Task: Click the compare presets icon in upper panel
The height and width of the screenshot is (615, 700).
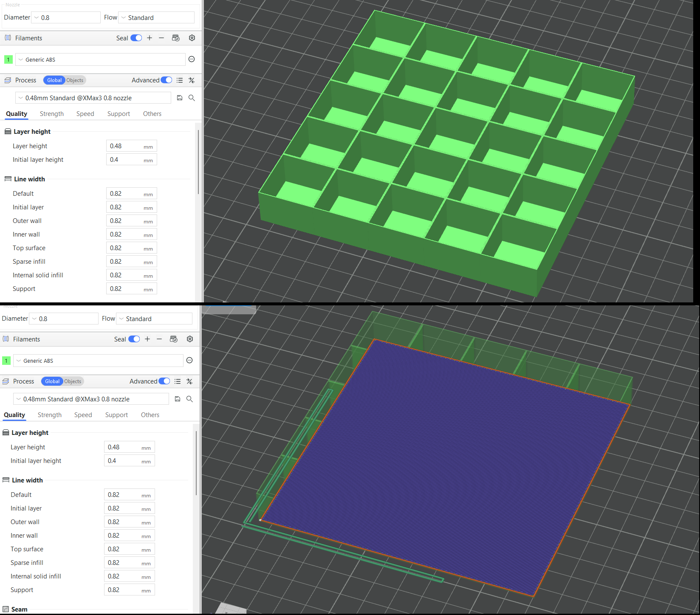Action: coord(192,80)
